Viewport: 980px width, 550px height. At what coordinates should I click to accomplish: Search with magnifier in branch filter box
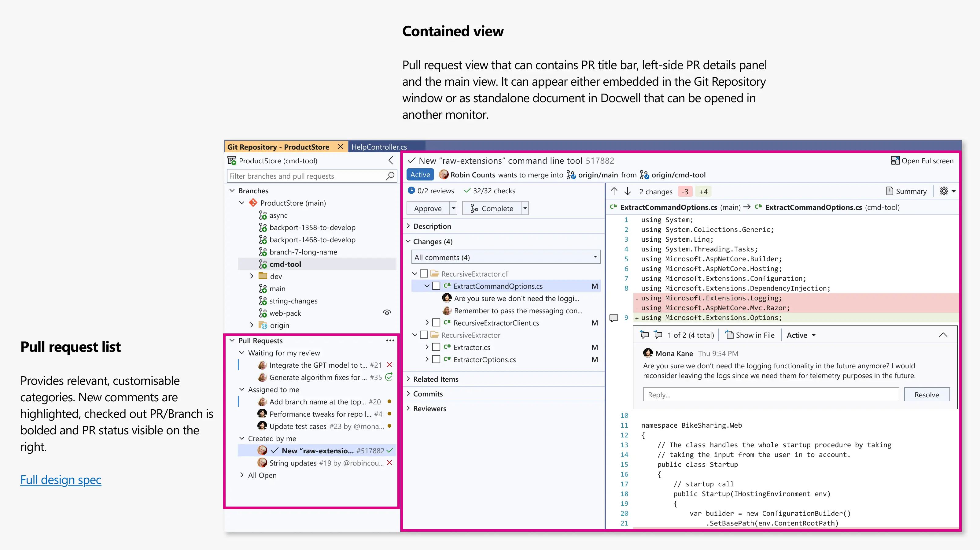click(x=390, y=176)
